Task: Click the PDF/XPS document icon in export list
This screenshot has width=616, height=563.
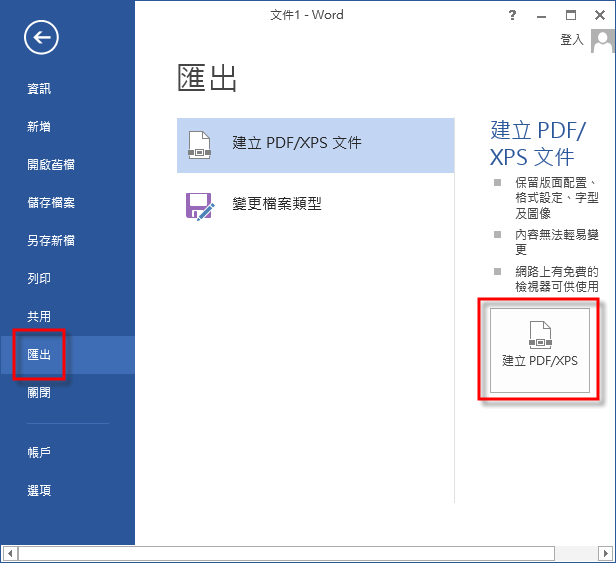Action: pyautogui.click(x=200, y=145)
